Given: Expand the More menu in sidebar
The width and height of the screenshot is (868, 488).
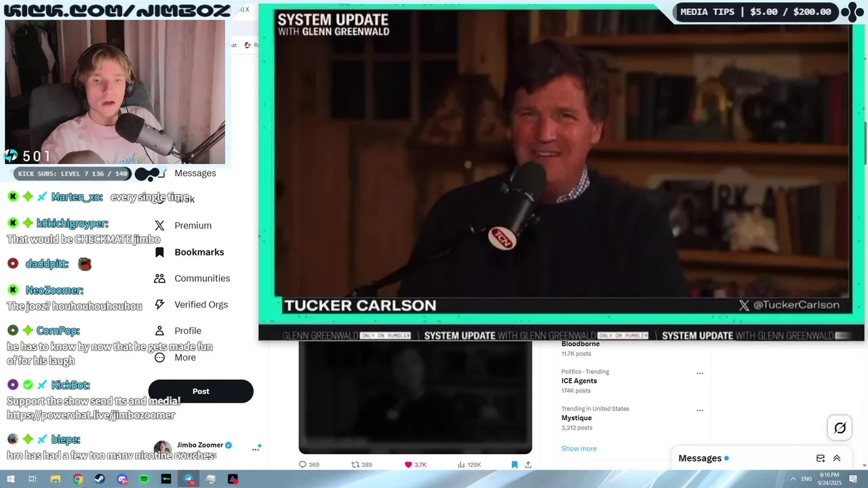Looking at the screenshot, I should click(x=184, y=358).
